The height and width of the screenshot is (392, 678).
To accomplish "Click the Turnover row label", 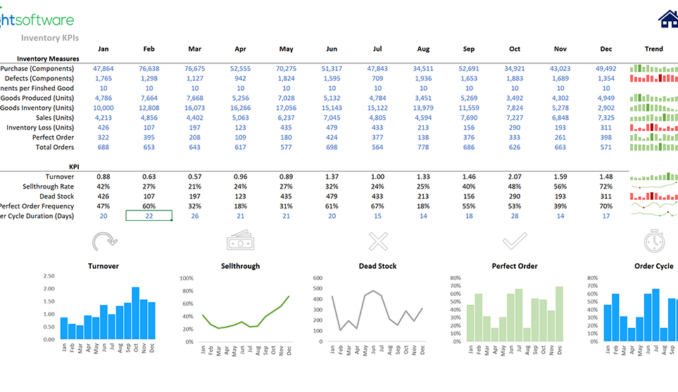I will (x=60, y=176).
